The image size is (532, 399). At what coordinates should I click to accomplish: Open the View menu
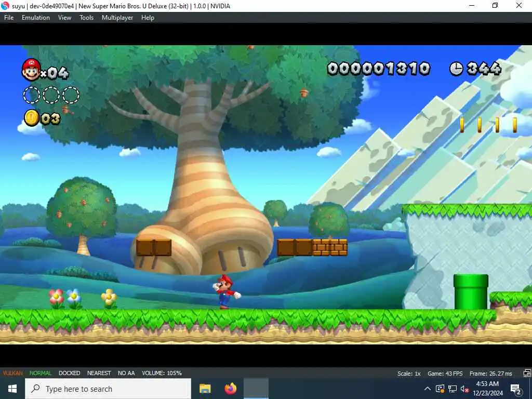coord(64,18)
